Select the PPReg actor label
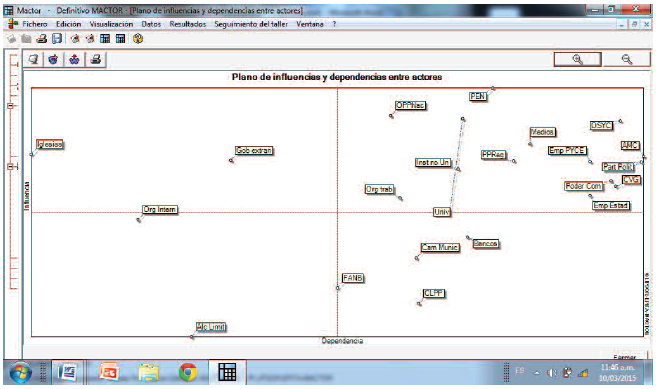Viewport: 656px width, 389px height. pos(493,154)
